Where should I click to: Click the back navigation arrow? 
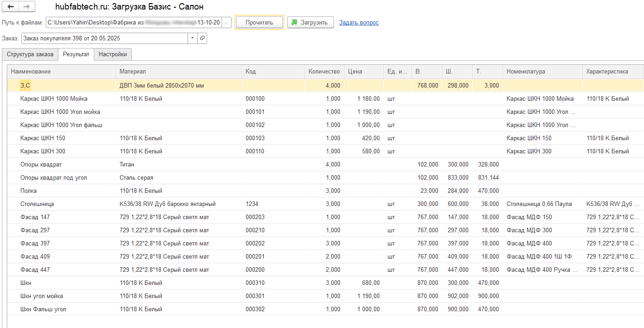[11, 7]
